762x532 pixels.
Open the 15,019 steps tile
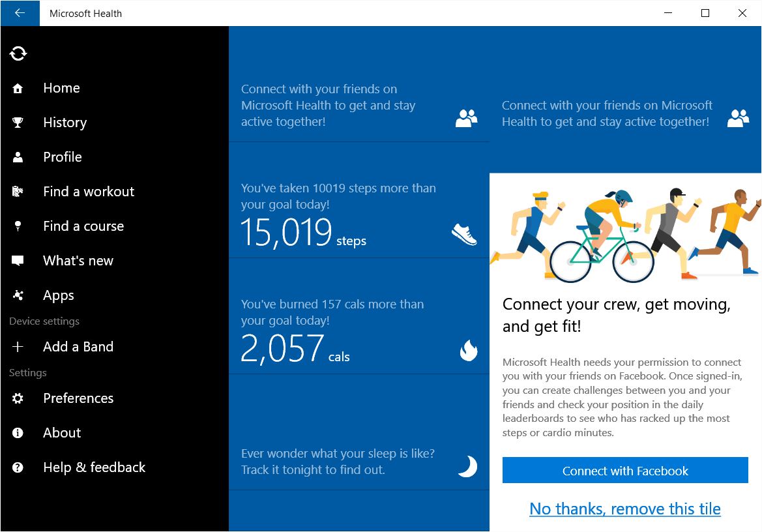pos(359,200)
